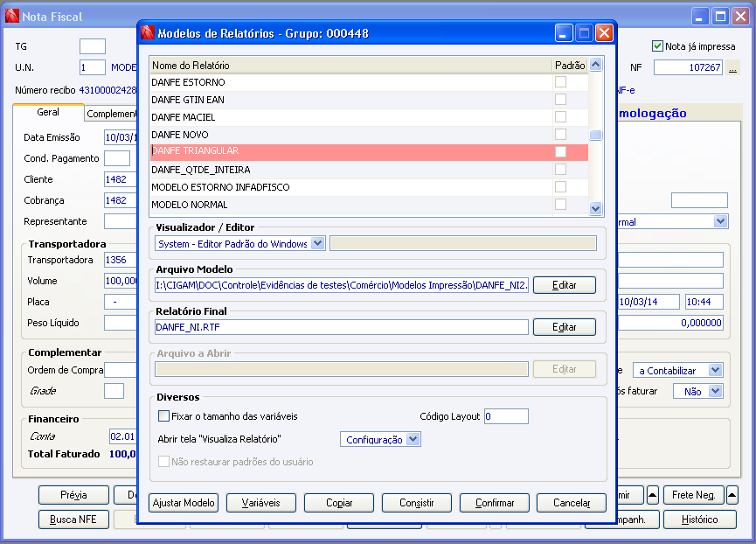Click the U.N. field with value 1
Viewport: 756px width, 544px height.
point(93,67)
